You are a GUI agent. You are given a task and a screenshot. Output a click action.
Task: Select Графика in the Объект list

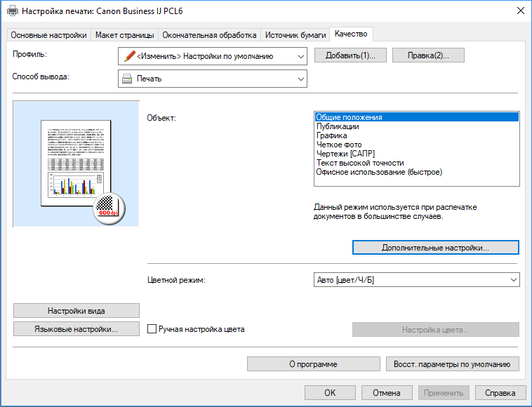pos(417,135)
